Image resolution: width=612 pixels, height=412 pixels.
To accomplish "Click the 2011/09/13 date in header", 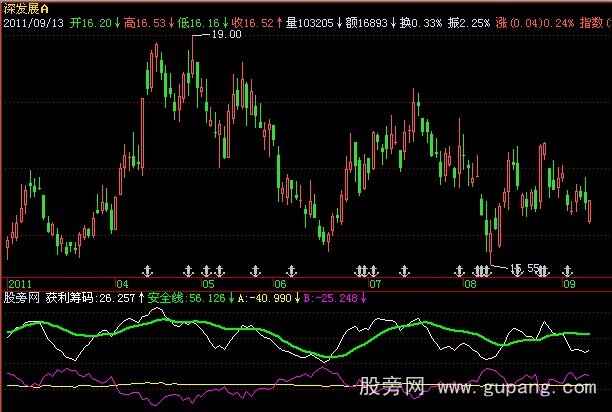I will coord(34,19).
